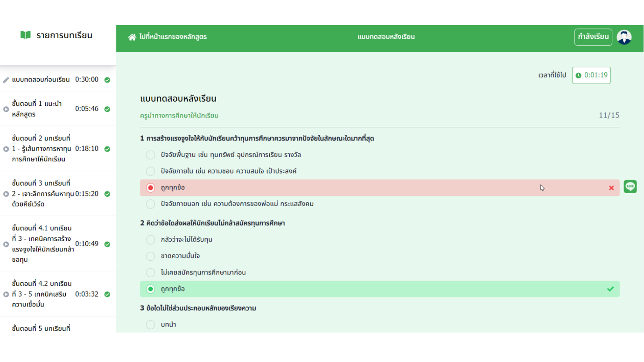Click duration 0:30:00 in lesson list
Screen dimensions: 644x362
pos(87,80)
